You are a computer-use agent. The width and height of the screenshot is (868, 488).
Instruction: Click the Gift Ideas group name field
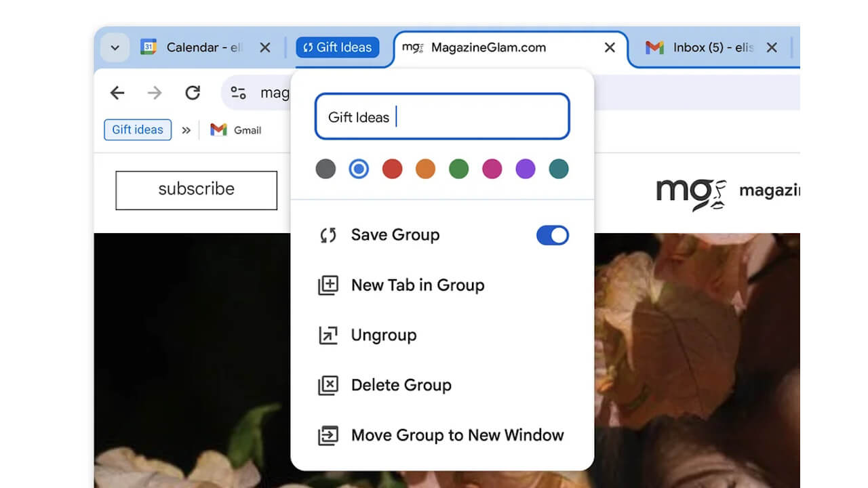[442, 117]
